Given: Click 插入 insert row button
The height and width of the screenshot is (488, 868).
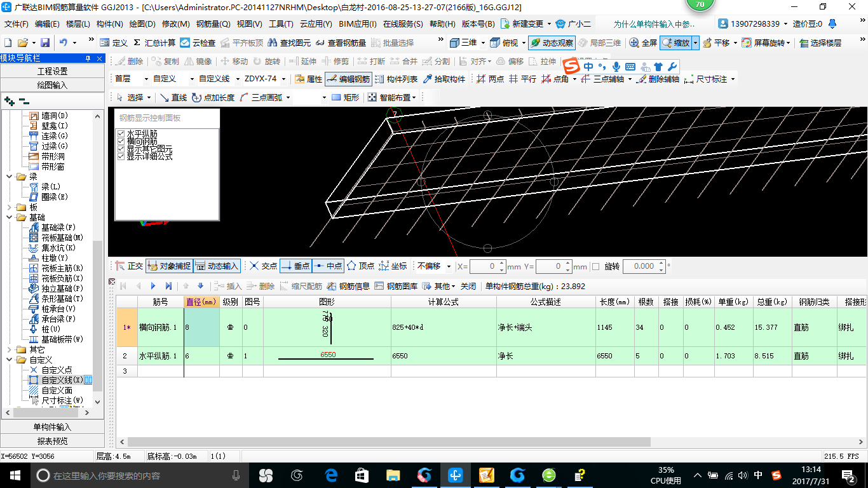Looking at the screenshot, I should click(229, 286).
